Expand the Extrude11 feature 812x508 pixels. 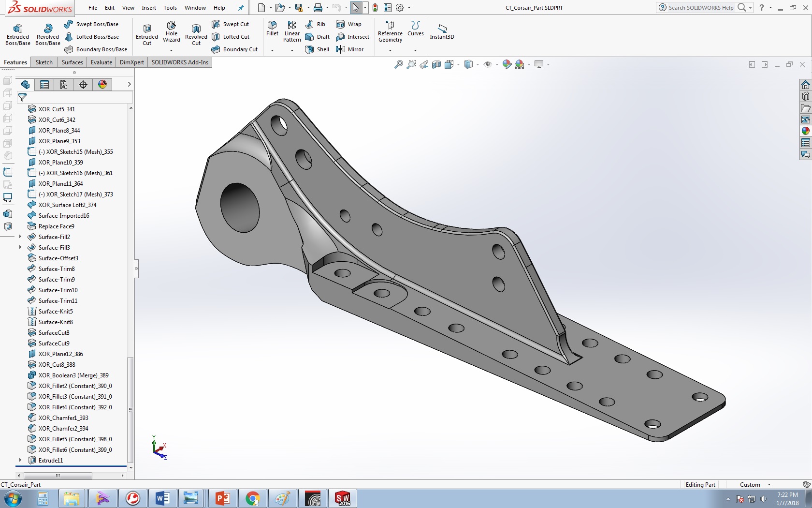click(x=20, y=461)
